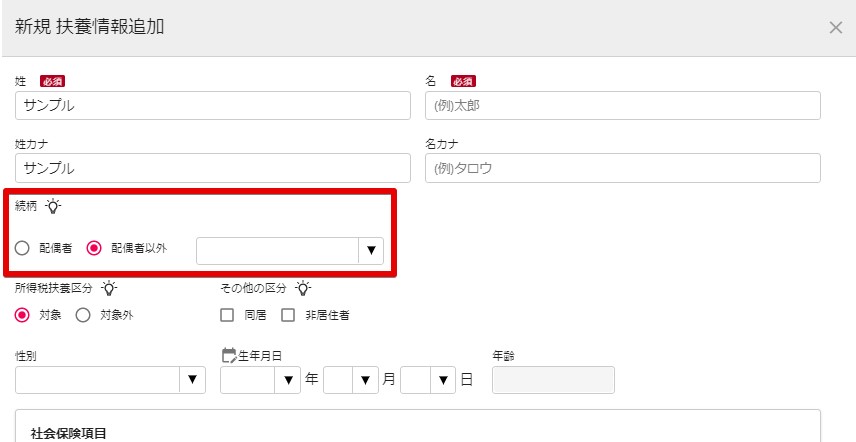Click the 社会保険項目 section heading
The width and height of the screenshot is (856, 442).
tap(69, 434)
